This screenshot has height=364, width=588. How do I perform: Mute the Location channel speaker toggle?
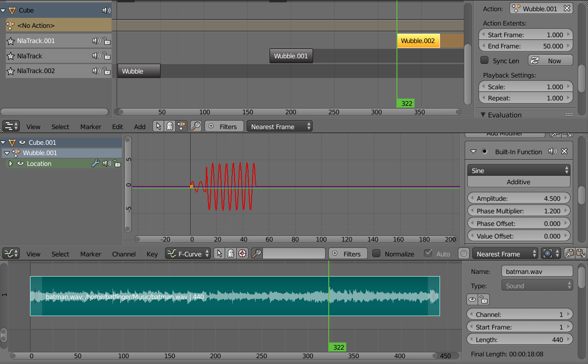click(x=106, y=164)
